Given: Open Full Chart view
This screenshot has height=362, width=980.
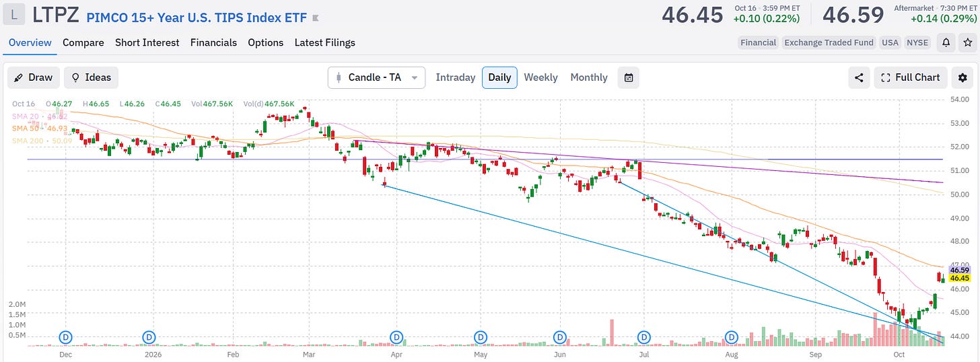Looking at the screenshot, I should 911,77.
